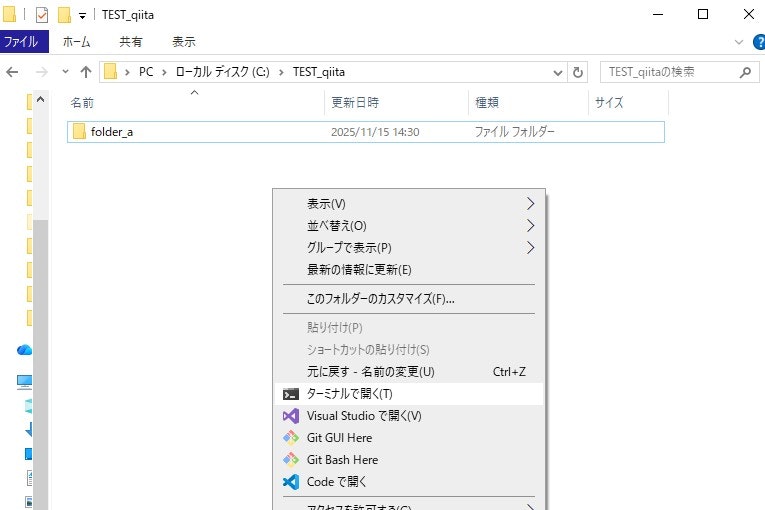Expand the 表示(V) submenu arrow
765x510 pixels.
(531, 204)
